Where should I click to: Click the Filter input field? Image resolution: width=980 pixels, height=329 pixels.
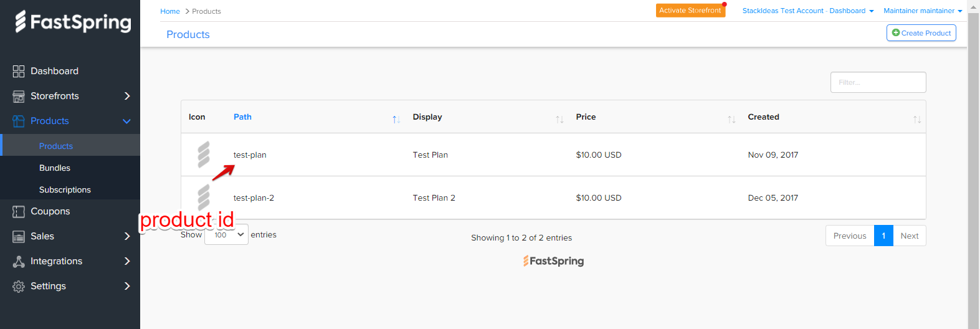point(878,82)
